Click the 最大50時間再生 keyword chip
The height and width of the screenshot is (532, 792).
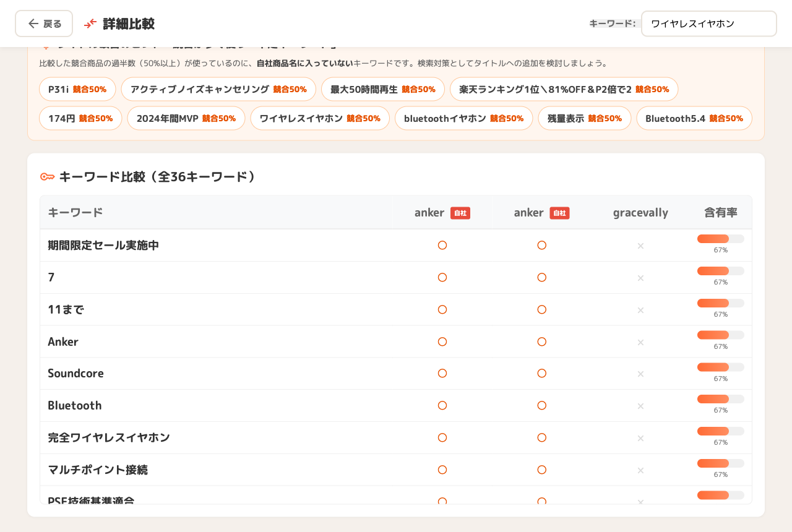click(382, 89)
